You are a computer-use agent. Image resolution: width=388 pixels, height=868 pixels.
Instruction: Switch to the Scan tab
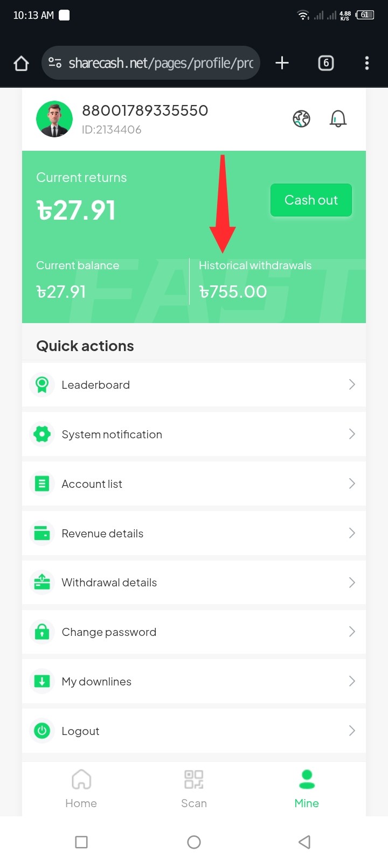[194, 789]
